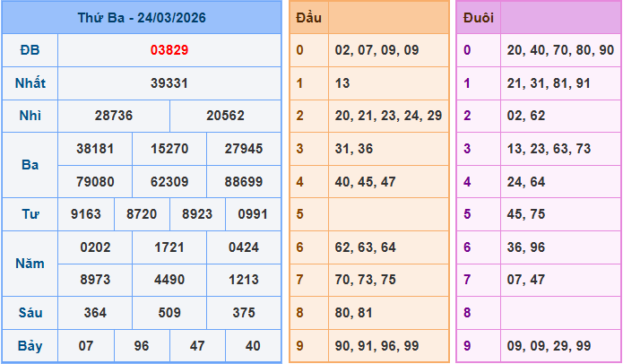
Task: Select the result cell 4490
Action: click(x=169, y=280)
